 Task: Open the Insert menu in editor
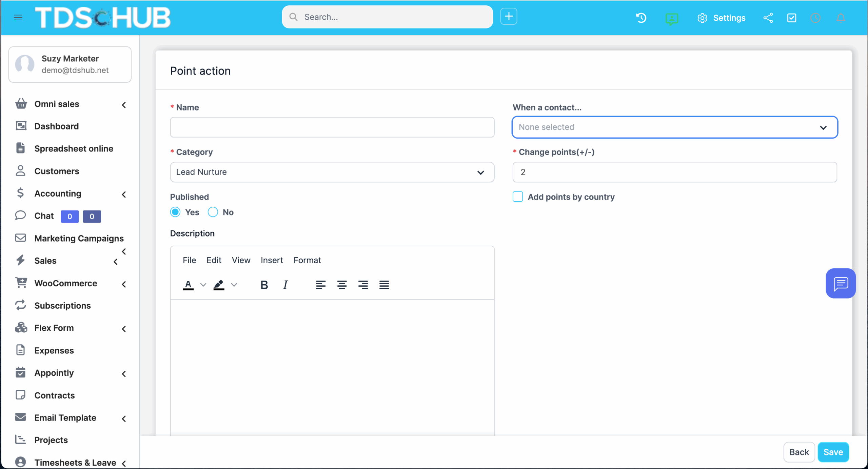click(272, 260)
